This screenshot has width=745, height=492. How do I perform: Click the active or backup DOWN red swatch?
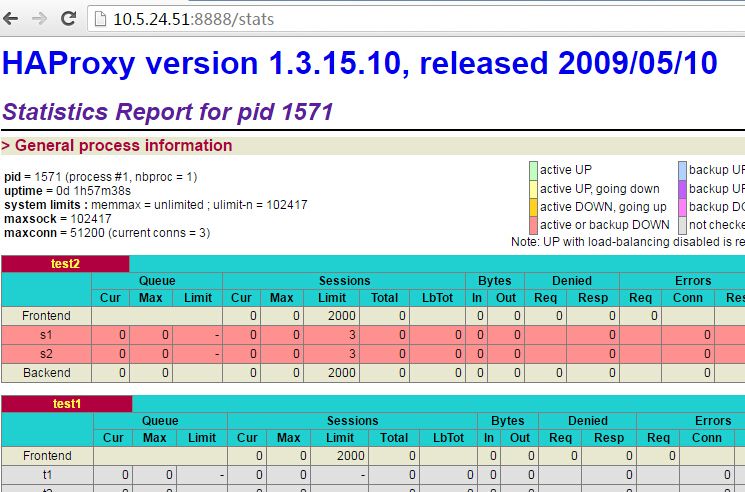pyautogui.click(x=533, y=225)
